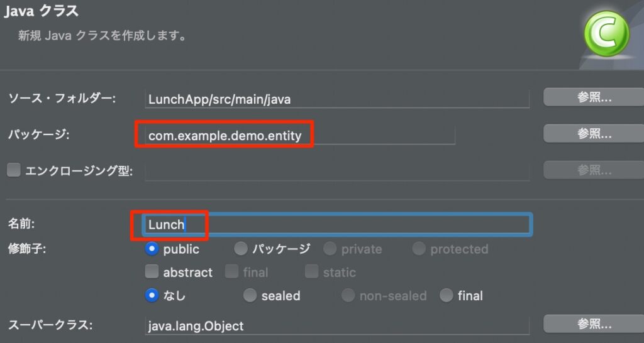The image size is (644, 343).
Task: Focus the package field com.example.demo.entity
Action: (299, 135)
